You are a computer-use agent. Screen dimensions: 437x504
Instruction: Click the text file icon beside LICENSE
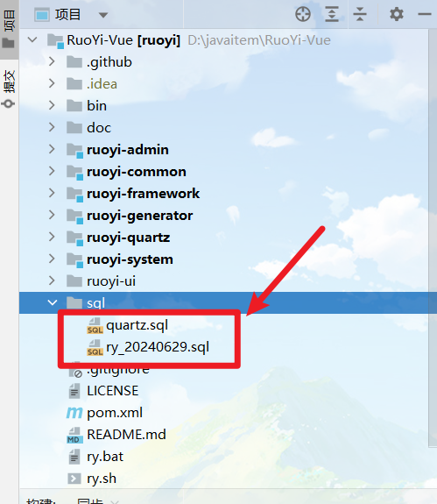[74, 391]
